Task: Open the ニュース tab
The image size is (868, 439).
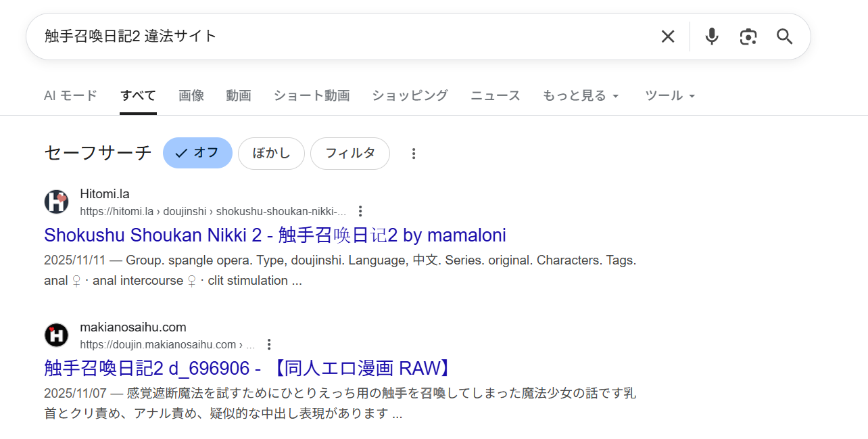Action: [x=495, y=95]
